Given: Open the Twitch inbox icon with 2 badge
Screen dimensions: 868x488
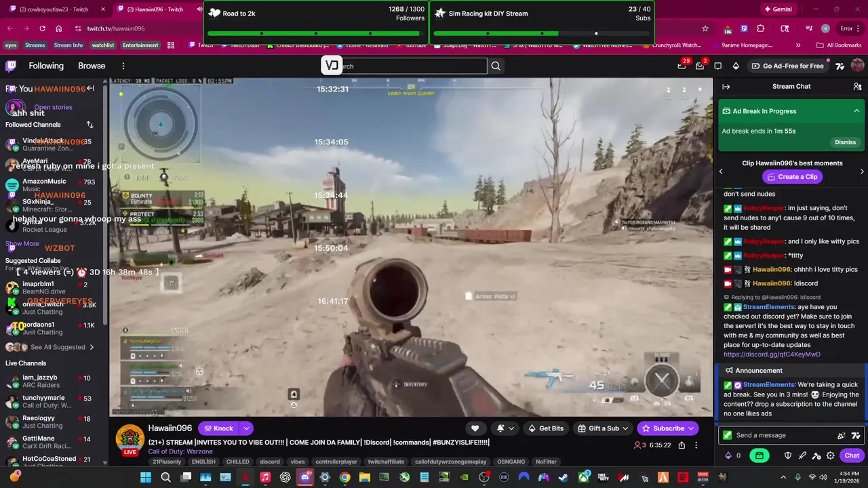Looking at the screenshot, I should click(x=701, y=66).
